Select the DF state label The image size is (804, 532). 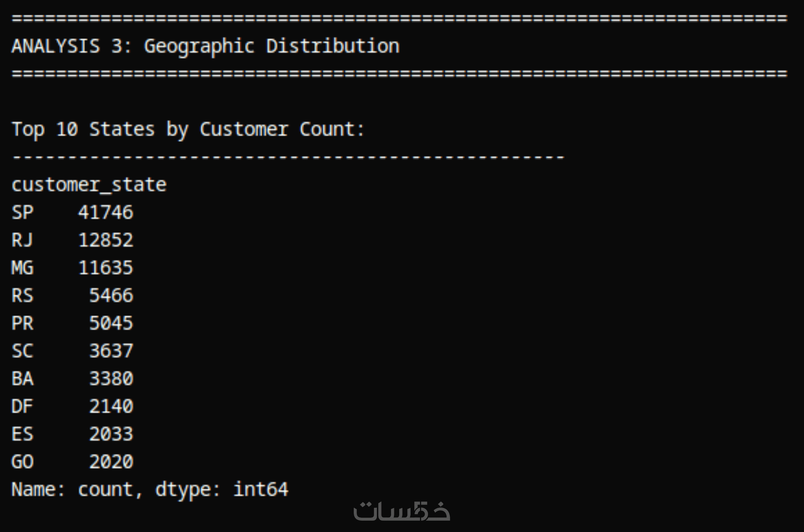coord(22,407)
